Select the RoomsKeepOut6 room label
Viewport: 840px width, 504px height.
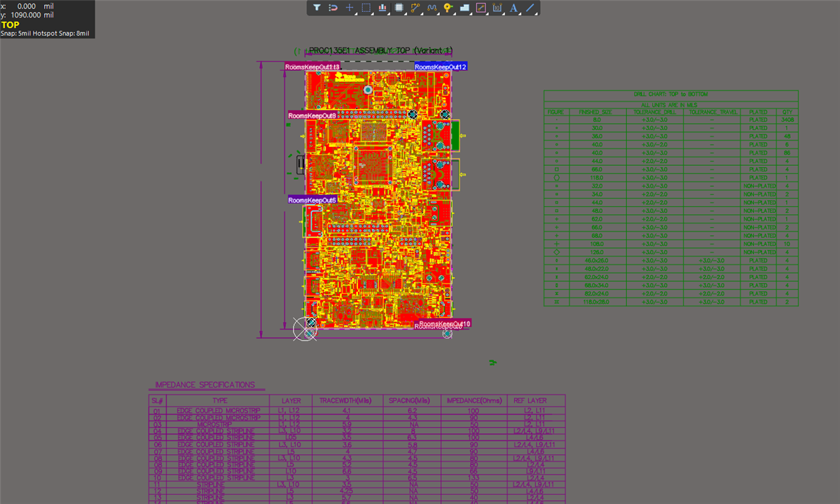pos(312,200)
